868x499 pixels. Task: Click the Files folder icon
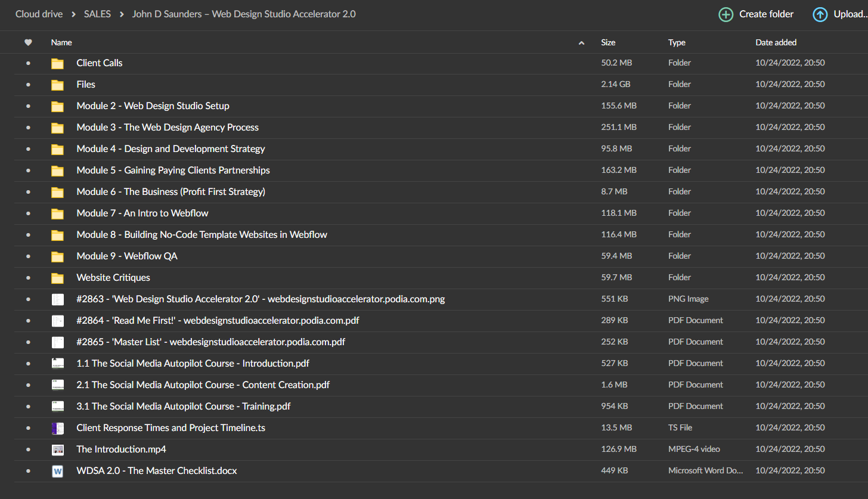[57, 85]
